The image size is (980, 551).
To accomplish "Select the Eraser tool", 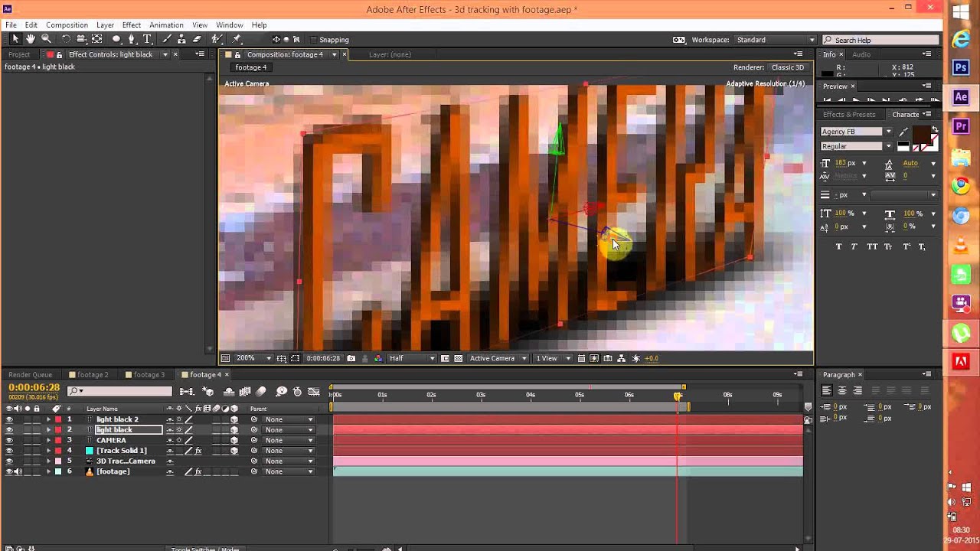I will [197, 39].
